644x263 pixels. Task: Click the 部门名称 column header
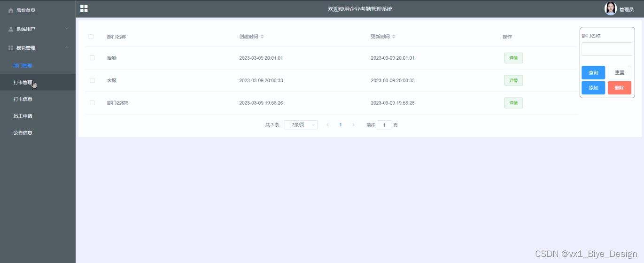tap(116, 37)
